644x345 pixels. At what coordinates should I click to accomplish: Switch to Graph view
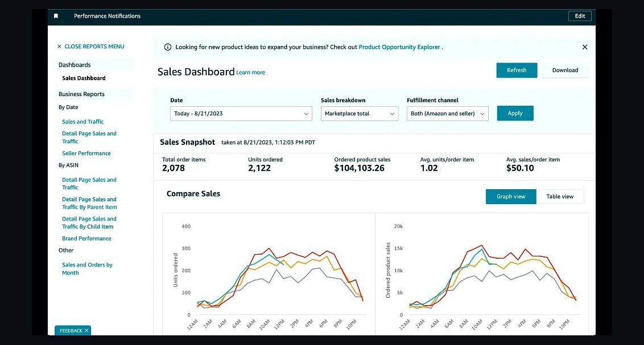[x=511, y=197]
